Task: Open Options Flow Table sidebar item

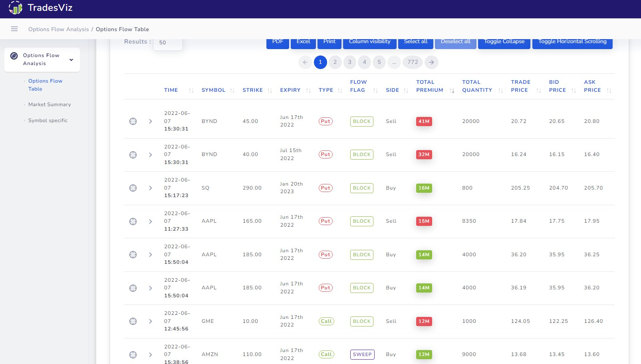Action: click(45, 85)
